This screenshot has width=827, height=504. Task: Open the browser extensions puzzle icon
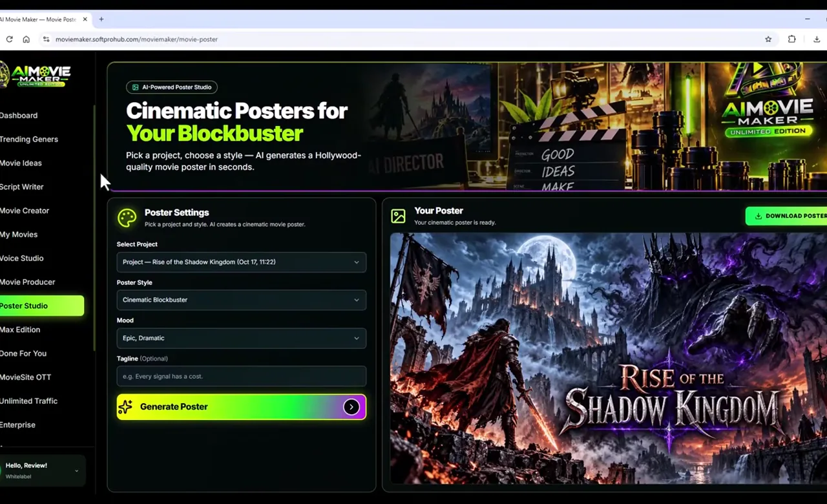click(792, 39)
